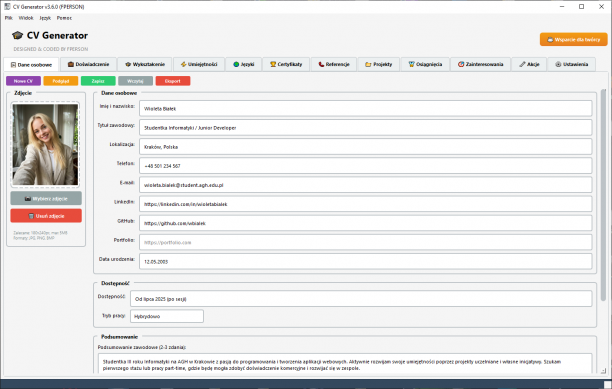Open the Zainteresowania tab
This screenshot has width=612, height=389.
coord(480,64)
